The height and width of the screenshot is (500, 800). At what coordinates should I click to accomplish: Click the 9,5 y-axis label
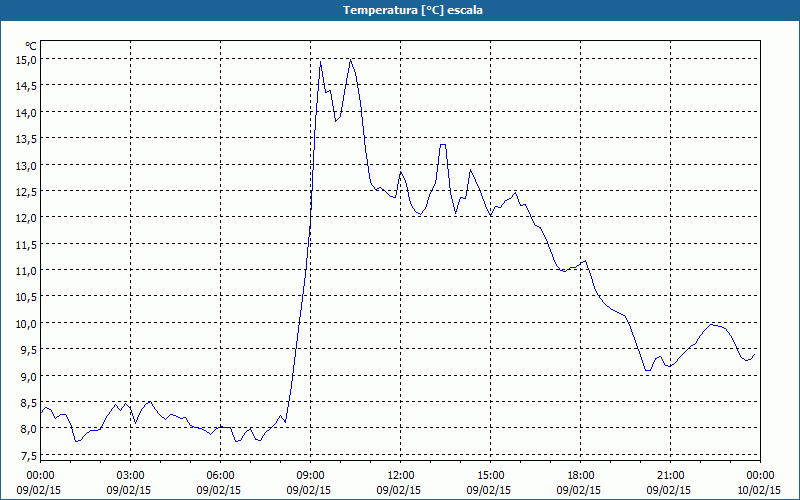28,350
